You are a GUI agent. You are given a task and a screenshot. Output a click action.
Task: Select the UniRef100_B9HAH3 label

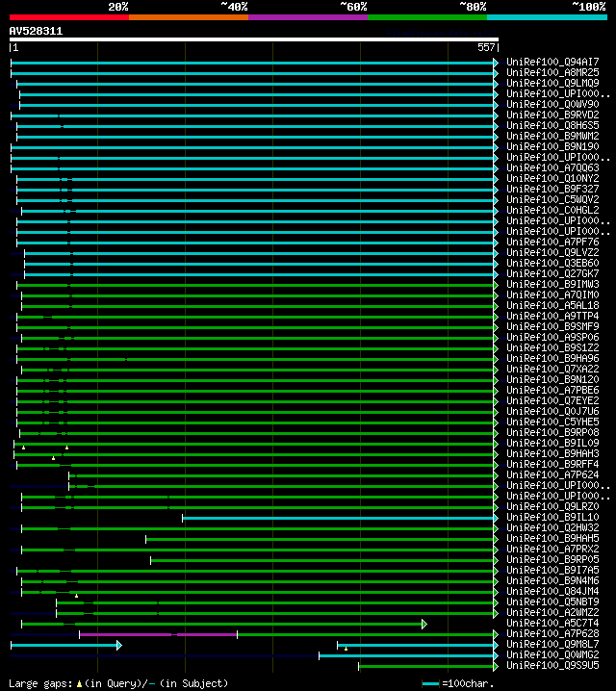pyautogui.click(x=552, y=453)
